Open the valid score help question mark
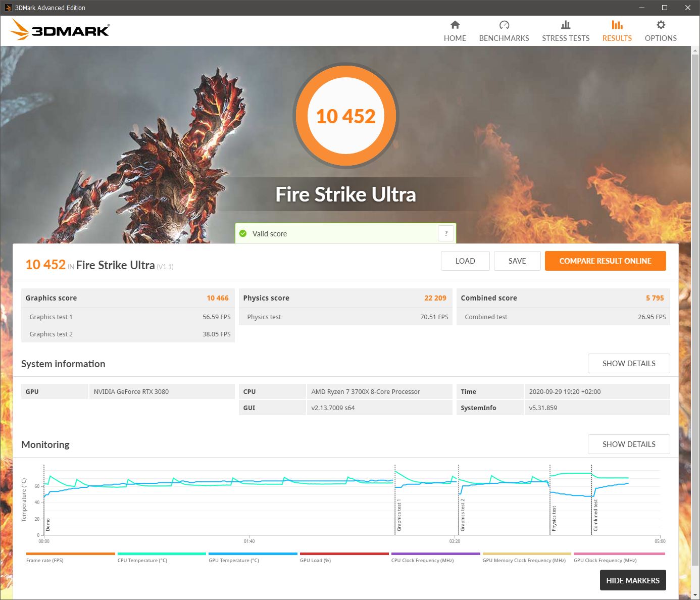700x600 pixels. coord(446,233)
